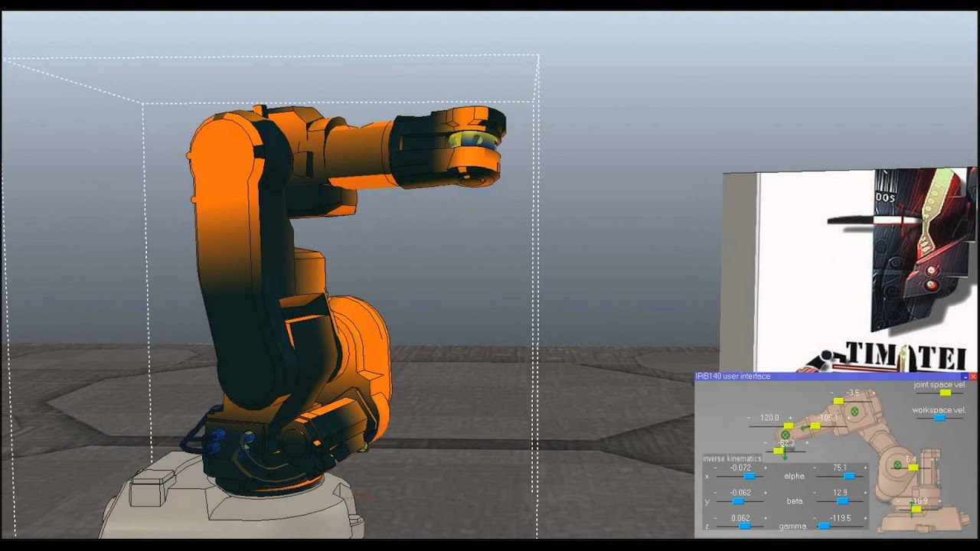980x551 pixels.
Task: Click the joint slider handle showing 120.0
Action: click(789, 426)
